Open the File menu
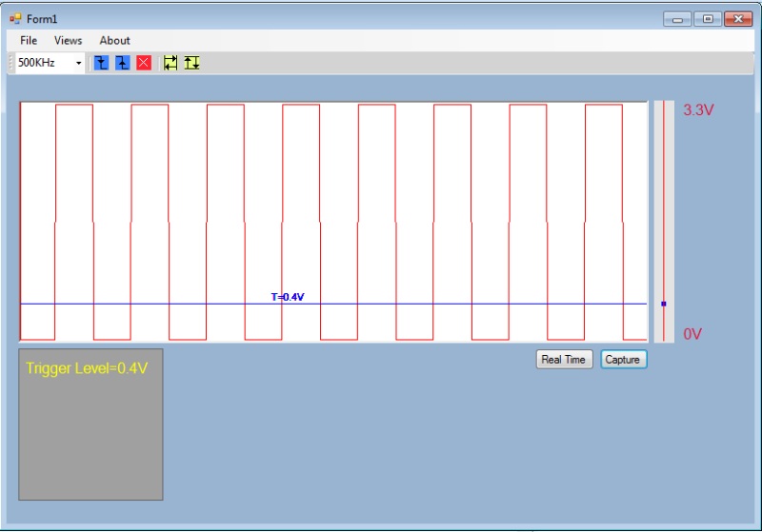762x532 pixels. (x=29, y=40)
